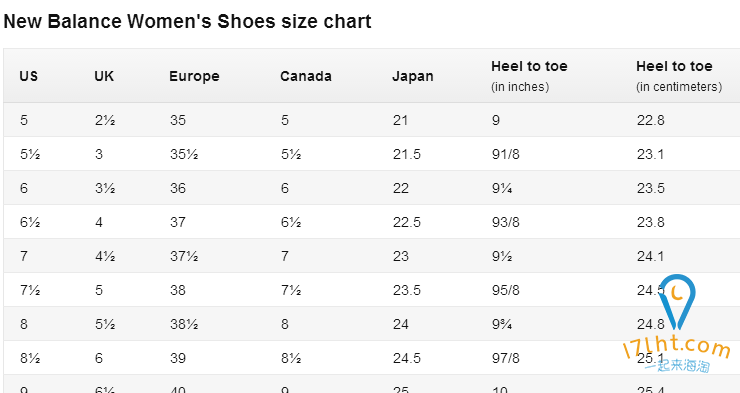Select the UK column header
740x393 pixels.
(104, 76)
